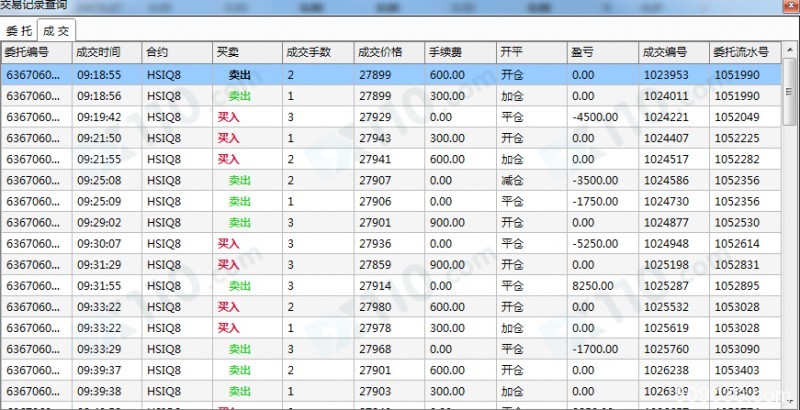Sort by 成交时间 column header
Screen dimensions: 800x410
(107, 52)
